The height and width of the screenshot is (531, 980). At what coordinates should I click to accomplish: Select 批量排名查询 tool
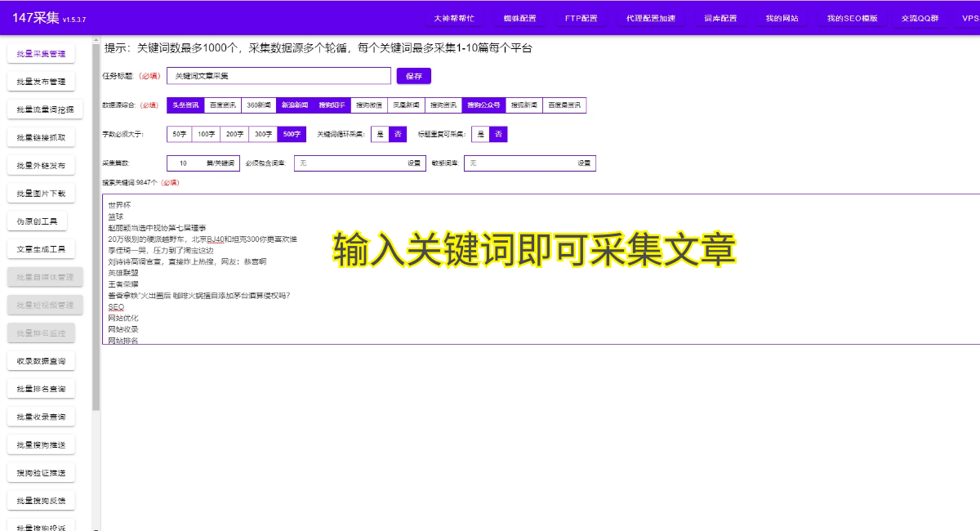click(41, 387)
